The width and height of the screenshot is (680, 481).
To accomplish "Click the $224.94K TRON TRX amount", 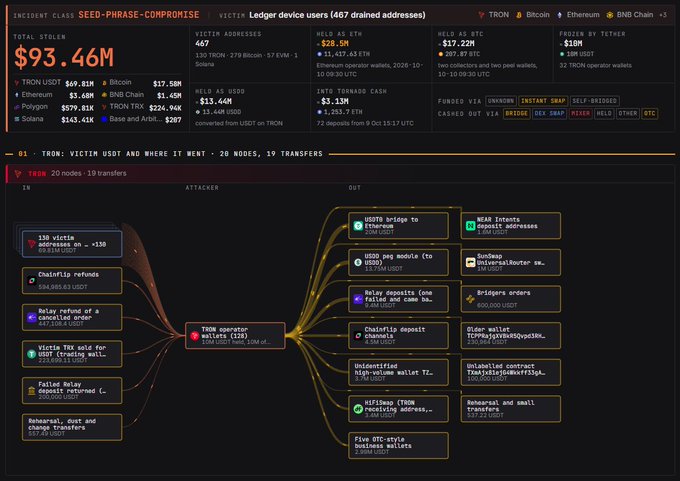I will coord(165,108).
